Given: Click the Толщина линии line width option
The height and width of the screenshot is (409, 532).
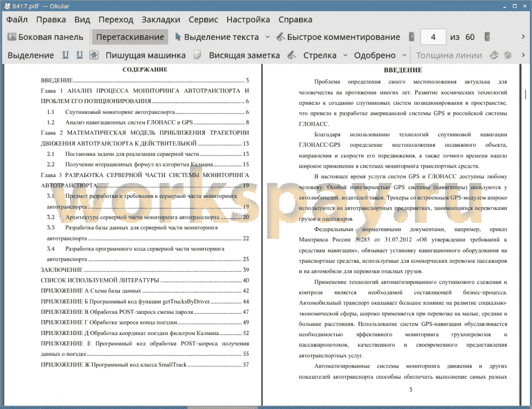Looking at the screenshot, I should tap(449, 55).
